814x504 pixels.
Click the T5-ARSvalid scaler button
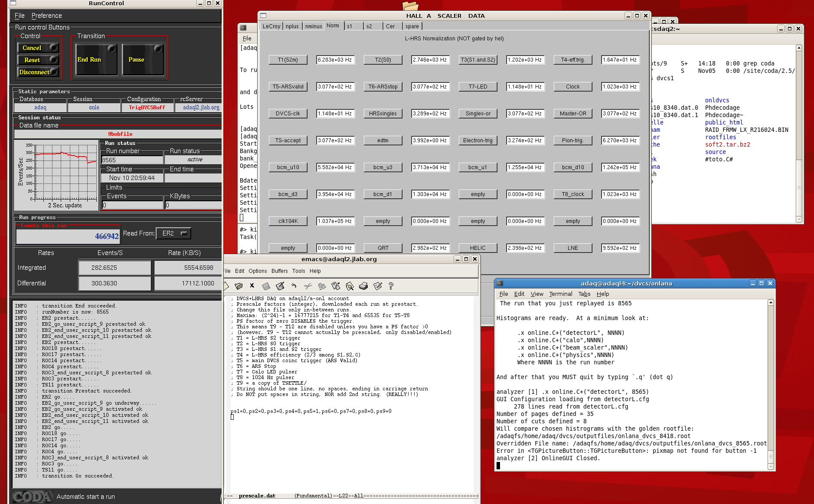[x=288, y=87]
